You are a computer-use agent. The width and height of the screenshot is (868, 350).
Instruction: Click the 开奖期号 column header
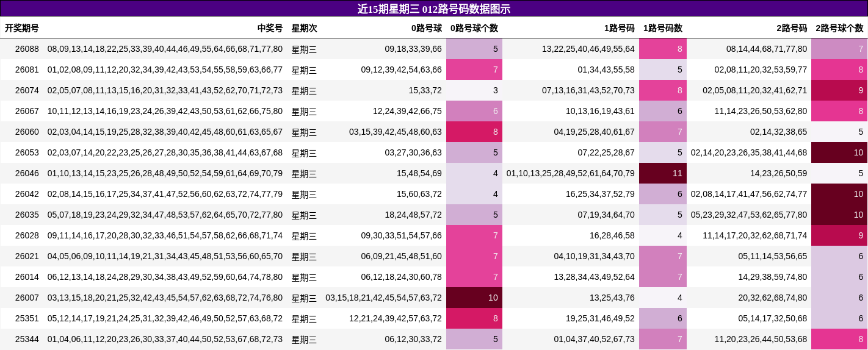22,28
